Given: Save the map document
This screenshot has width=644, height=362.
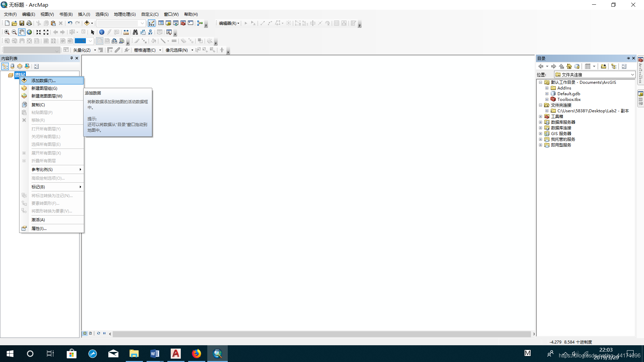Looking at the screenshot, I should (22, 23).
